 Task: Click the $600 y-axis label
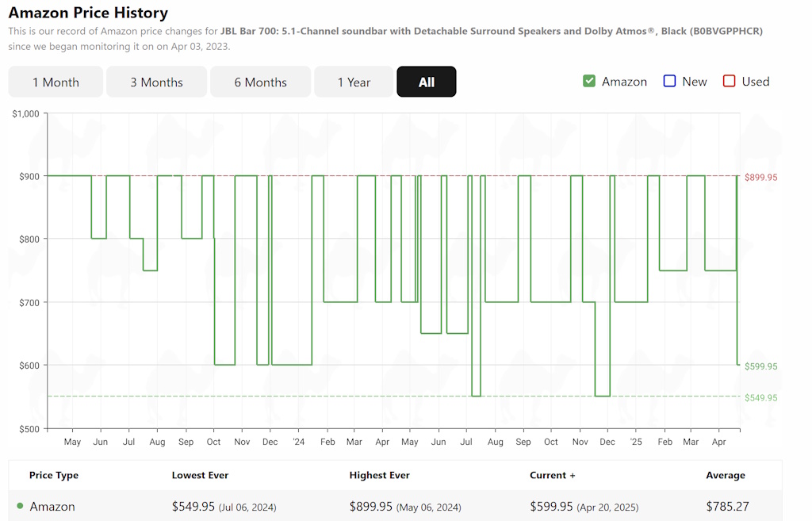[29, 366]
